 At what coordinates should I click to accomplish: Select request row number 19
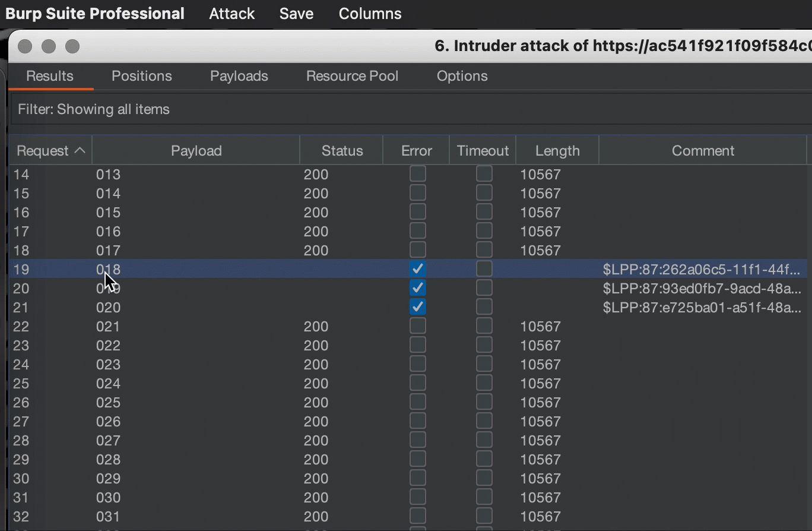click(21, 270)
